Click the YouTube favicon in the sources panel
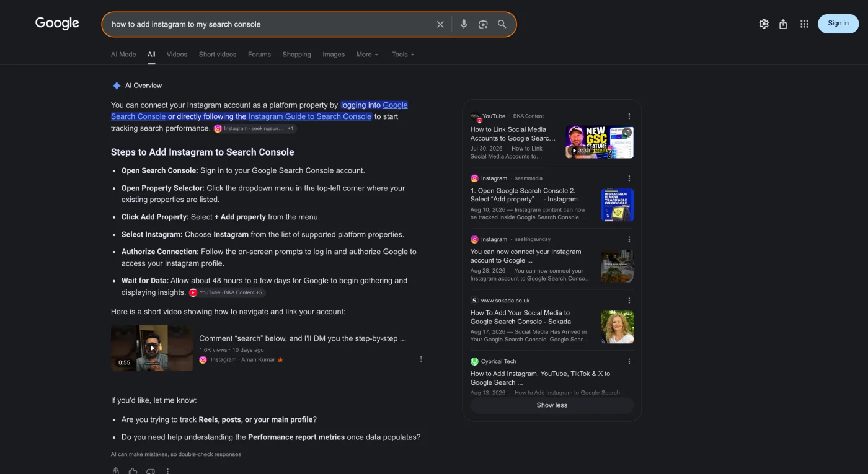 tap(475, 116)
